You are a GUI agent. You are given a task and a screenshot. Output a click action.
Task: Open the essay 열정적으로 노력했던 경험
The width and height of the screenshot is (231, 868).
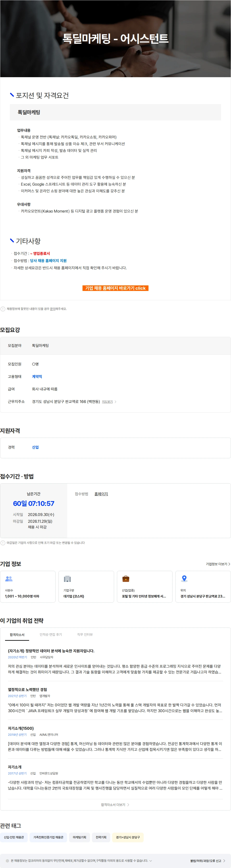27,689
